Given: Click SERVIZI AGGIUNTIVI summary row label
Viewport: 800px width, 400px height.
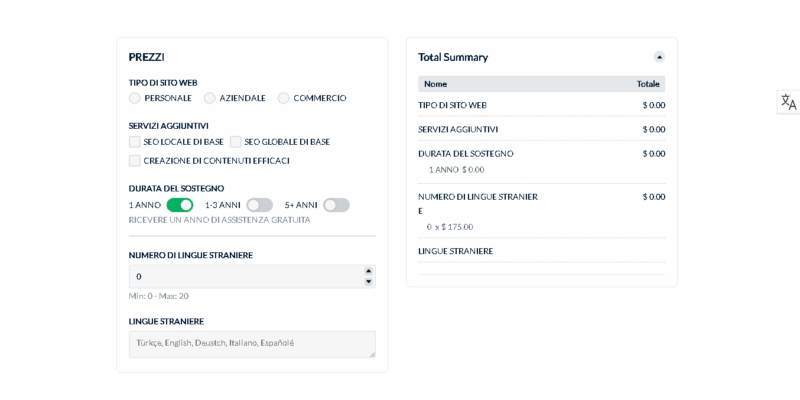Looking at the screenshot, I should pyautogui.click(x=458, y=130).
